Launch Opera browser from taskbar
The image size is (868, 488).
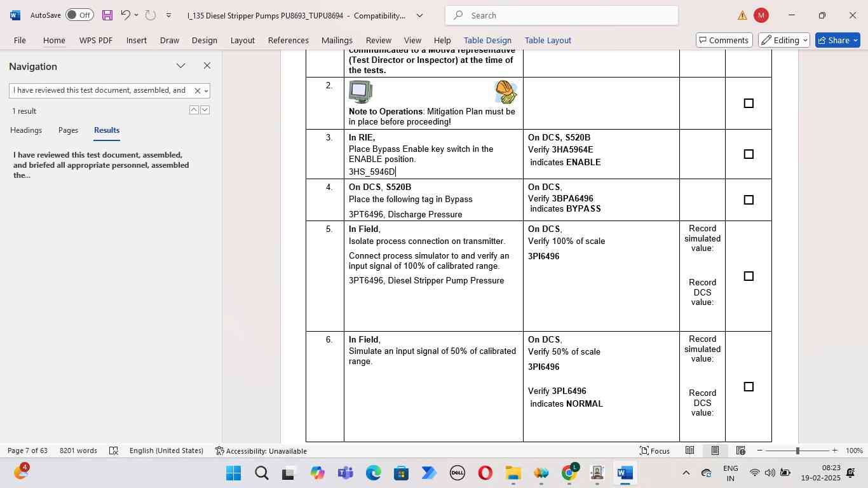tap(485, 473)
